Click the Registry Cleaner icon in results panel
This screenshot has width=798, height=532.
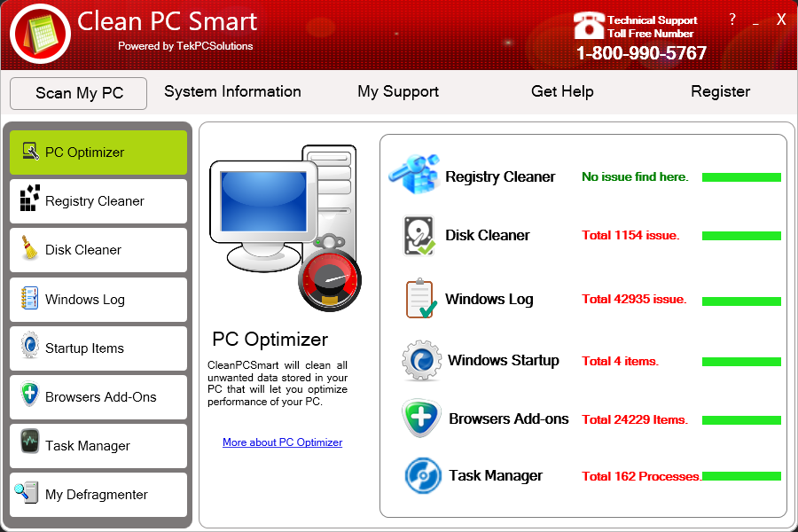click(x=414, y=175)
